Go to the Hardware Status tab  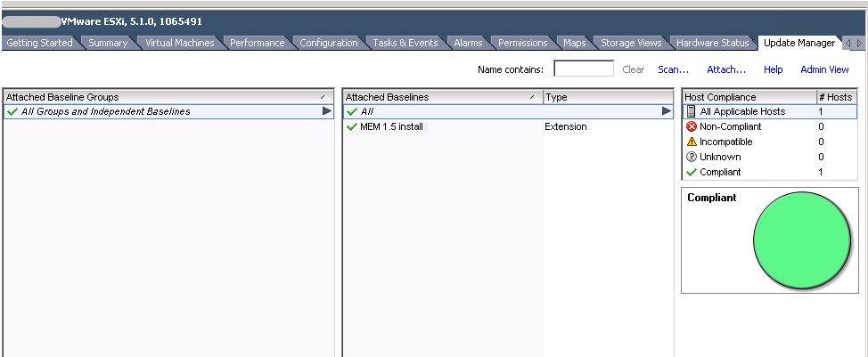(712, 43)
